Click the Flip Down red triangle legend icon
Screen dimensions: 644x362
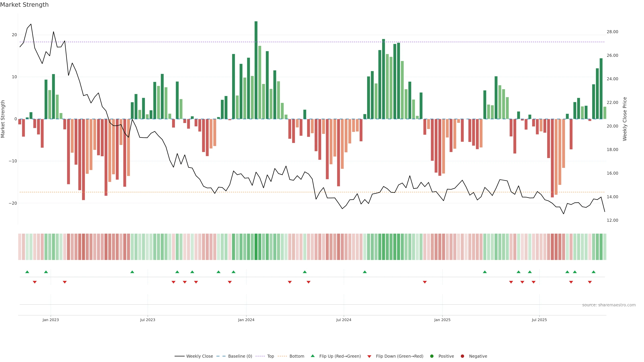pos(369,356)
